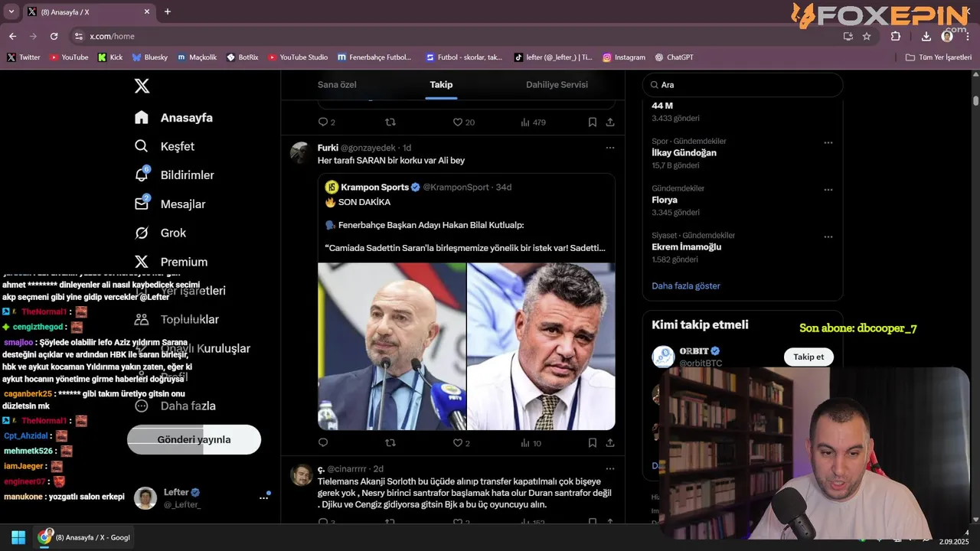Repost Furki's post
Screen dimensions: 980x551
coord(390,442)
